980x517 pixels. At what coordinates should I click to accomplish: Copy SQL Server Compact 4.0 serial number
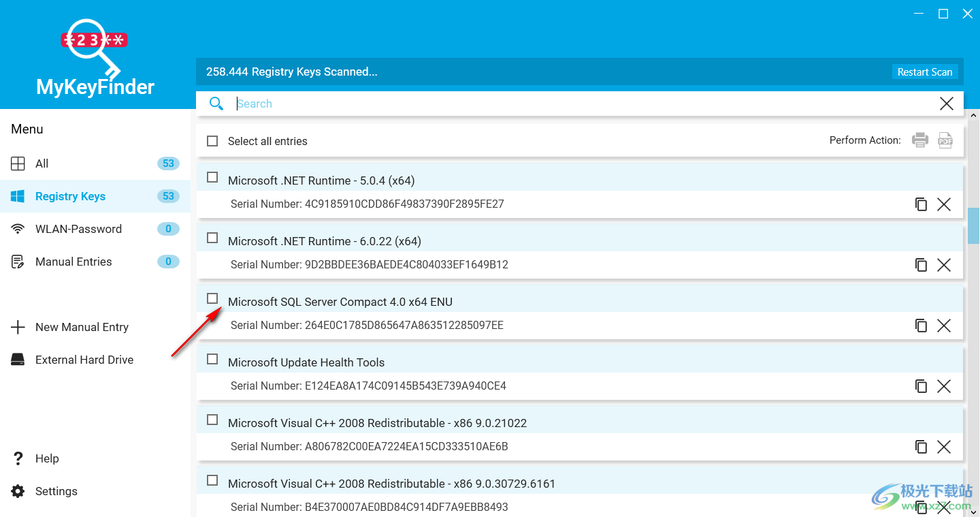[x=921, y=326]
